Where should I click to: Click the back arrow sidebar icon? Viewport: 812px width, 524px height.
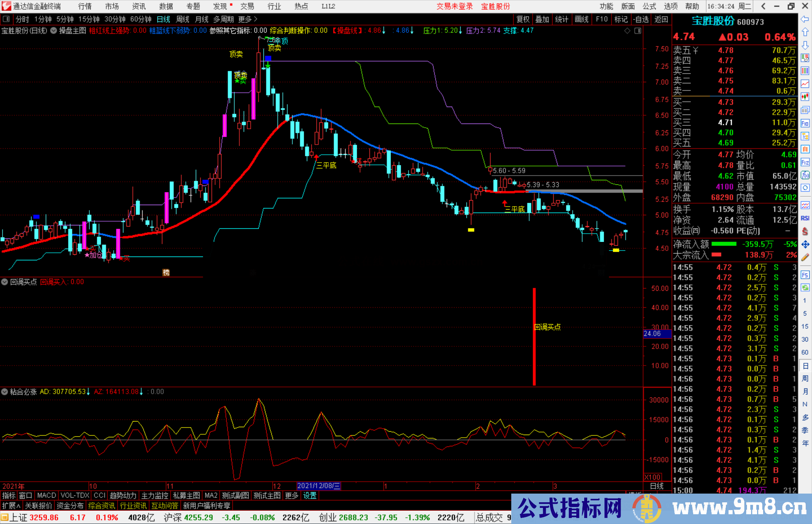coord(805,19)
